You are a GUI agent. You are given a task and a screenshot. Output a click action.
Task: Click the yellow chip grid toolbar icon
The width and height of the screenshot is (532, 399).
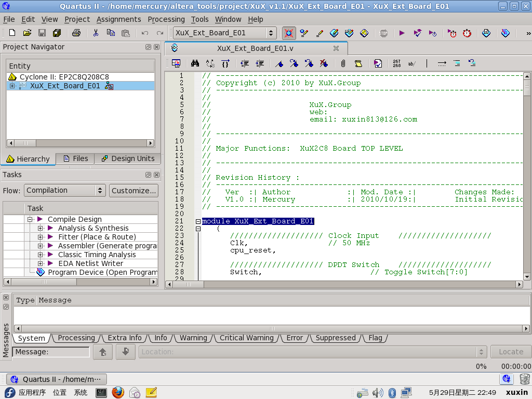[x=364, y=33]
